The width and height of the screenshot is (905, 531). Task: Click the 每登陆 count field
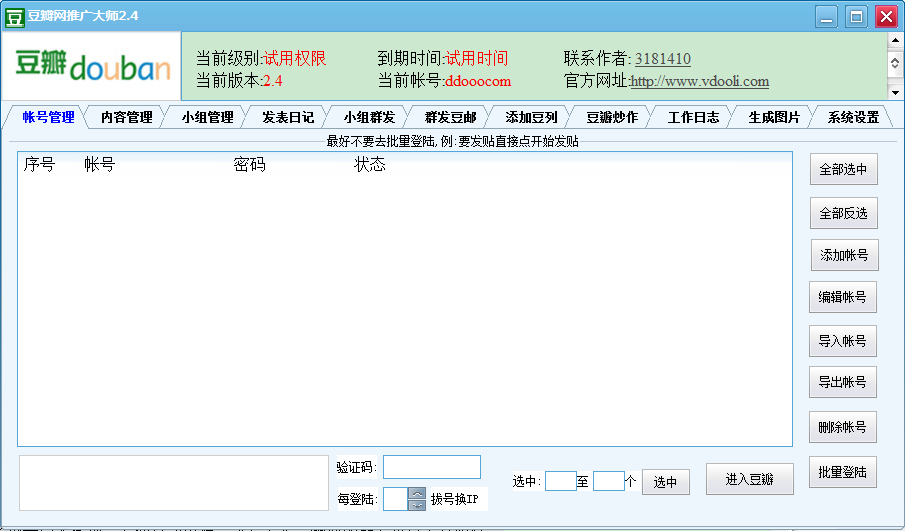click(395, 499)
